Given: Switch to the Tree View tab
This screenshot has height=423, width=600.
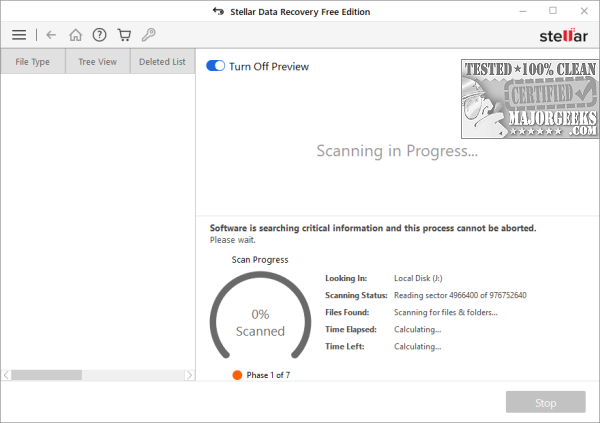Looking at the screenshot, I should pos(98,61).
